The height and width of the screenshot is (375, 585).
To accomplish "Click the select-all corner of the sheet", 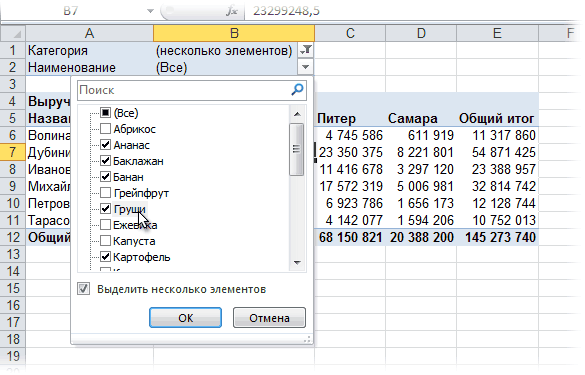I will click(13, 34).
